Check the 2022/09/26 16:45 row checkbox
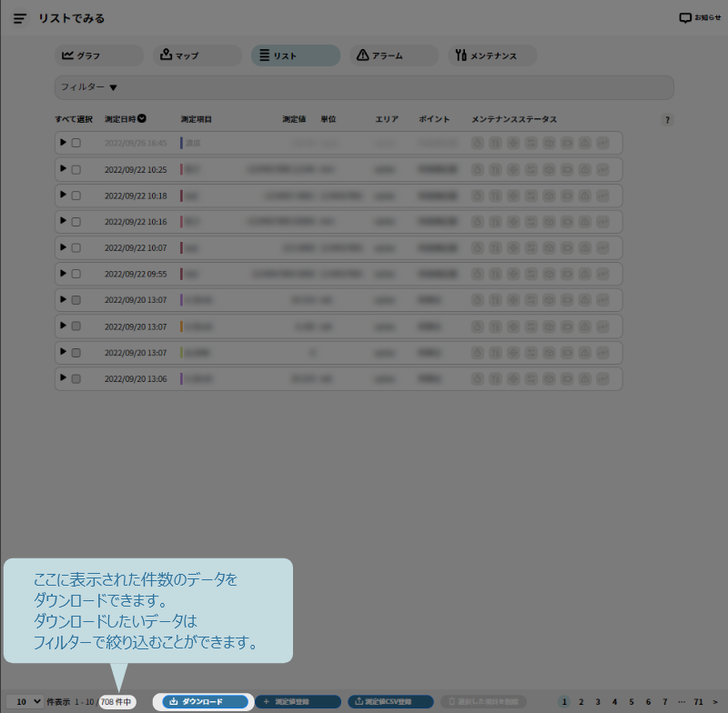The height and width of the screenshot is (713, 728). point(76,143)
